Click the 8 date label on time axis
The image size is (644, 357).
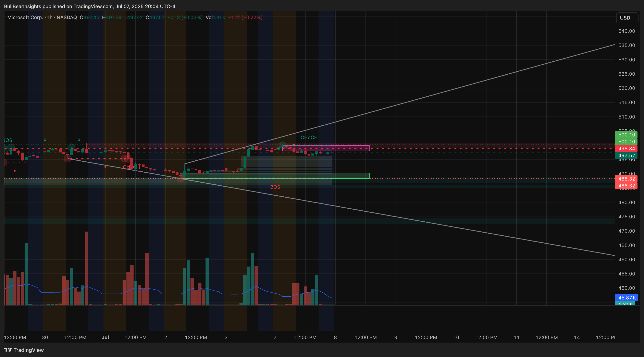[335, 337]
